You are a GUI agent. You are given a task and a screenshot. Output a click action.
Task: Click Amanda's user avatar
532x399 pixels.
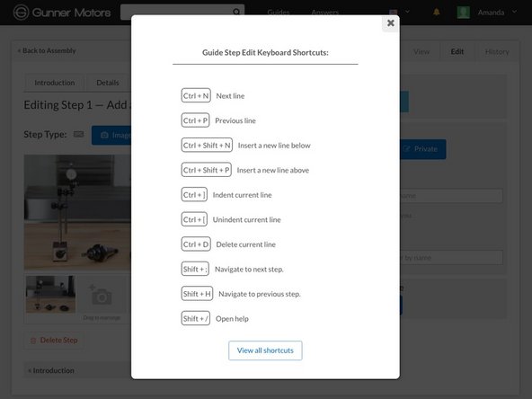click(464, 13)
